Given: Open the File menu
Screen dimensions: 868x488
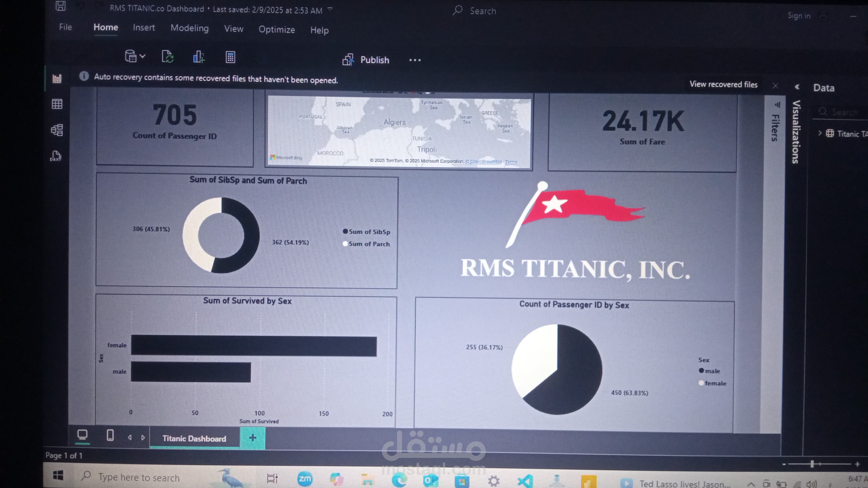Looking at the screenshot, I should [x=65, y=27].
